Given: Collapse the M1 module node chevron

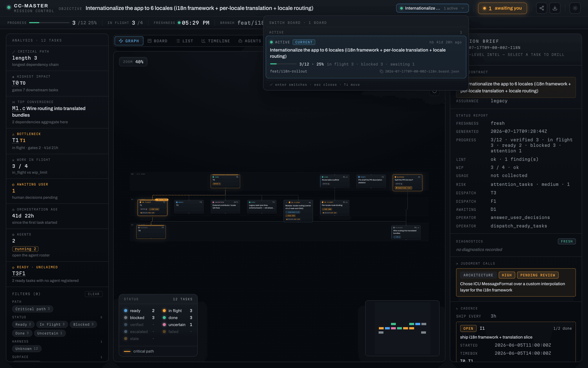Looking at the screenshot, I should [286, 203].
